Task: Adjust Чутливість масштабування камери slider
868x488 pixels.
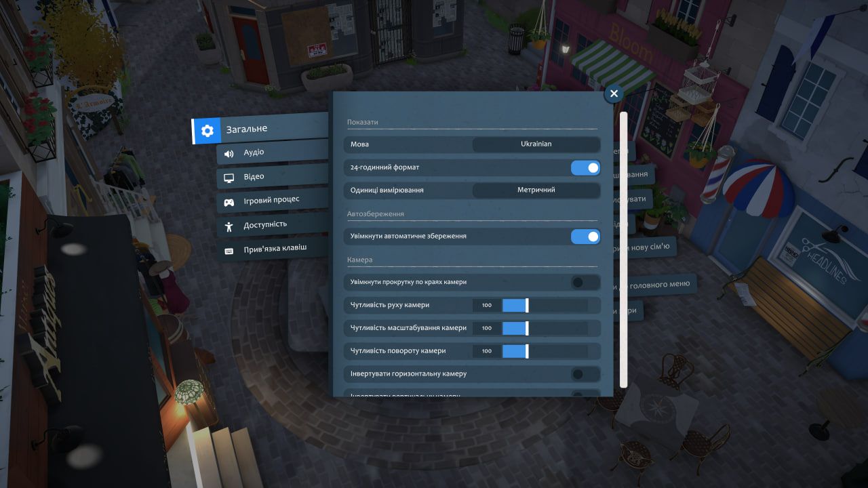Action: tap(545, 328)
